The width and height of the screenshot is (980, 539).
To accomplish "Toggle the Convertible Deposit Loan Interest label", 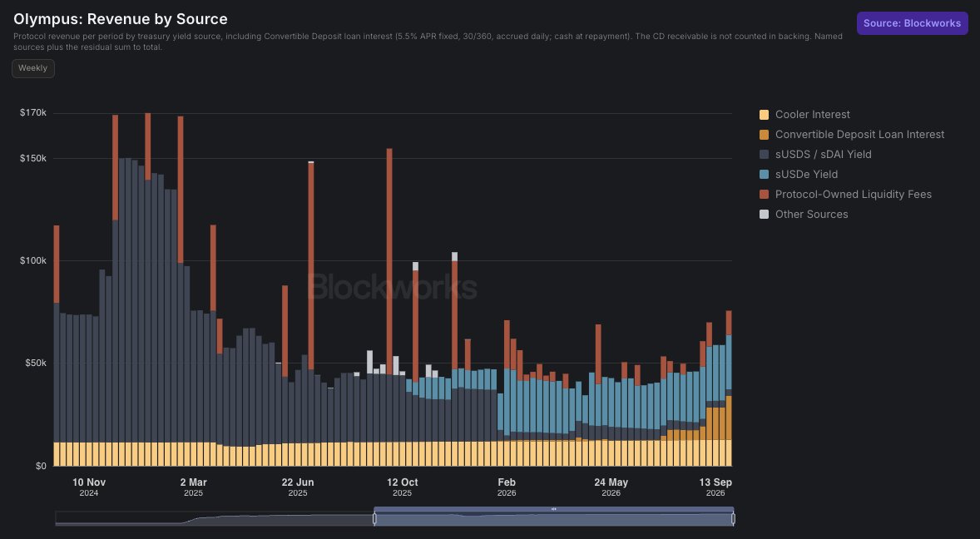I will [x=860, y=134].
